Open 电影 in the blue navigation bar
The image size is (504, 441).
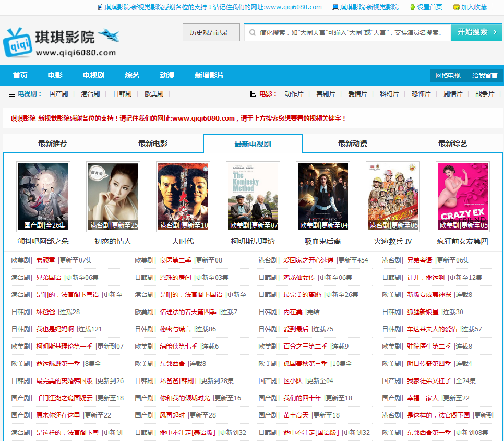(x=55, y=75)
